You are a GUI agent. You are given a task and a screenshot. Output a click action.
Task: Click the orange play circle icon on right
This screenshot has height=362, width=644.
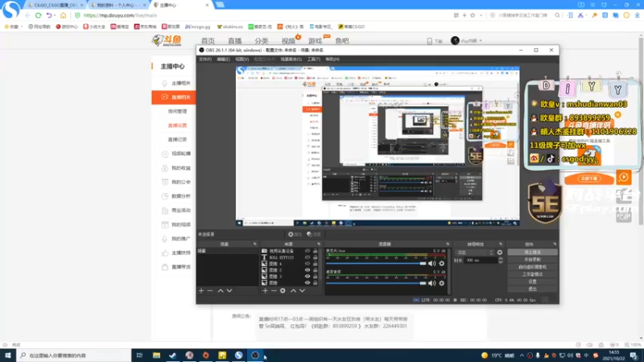click(x=623, y=177)
